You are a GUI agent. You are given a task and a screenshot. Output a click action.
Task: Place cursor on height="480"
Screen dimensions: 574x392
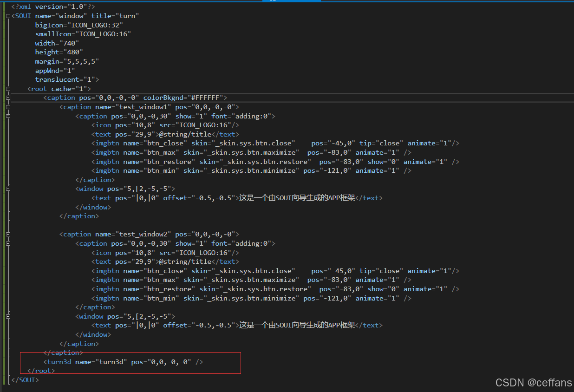59,52
